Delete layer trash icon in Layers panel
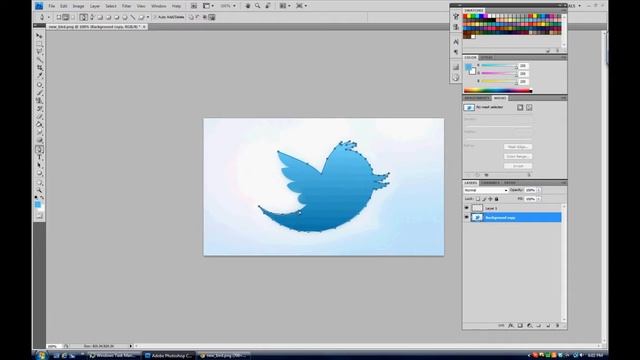 tap(557, 325)
